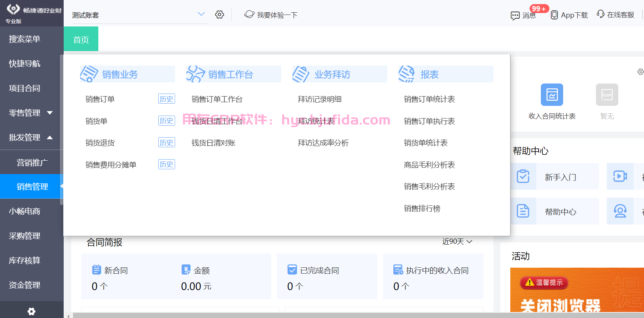Open 销货单 menu link
The height and width of the screenshot is (318, 644).
(x=96, y=121)
